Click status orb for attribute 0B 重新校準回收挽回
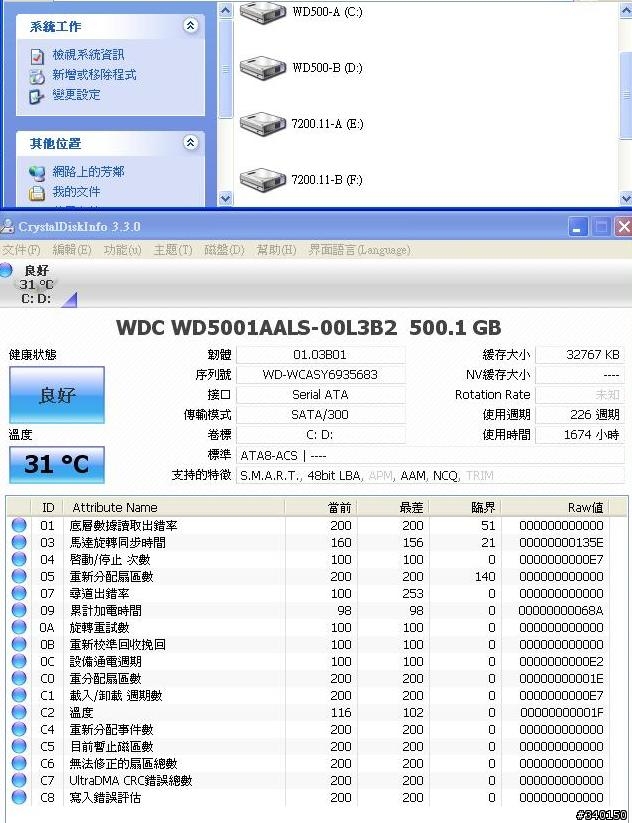 point(19,644)
